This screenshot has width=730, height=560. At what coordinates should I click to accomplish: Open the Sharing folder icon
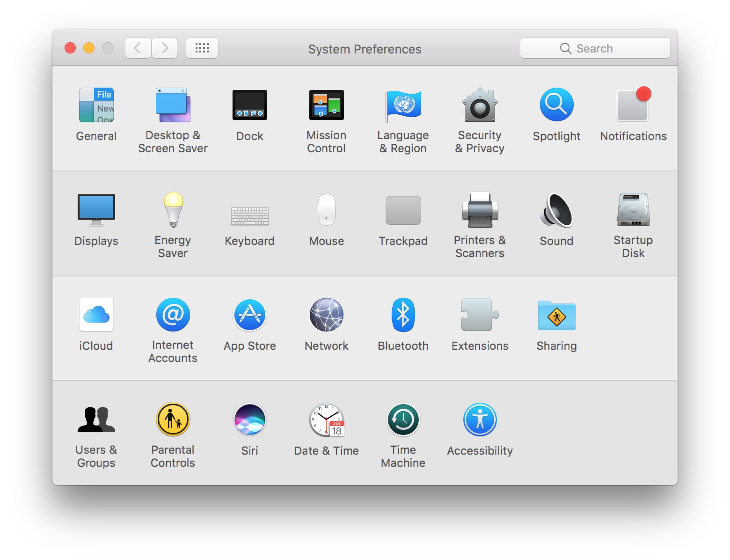point(556,315)
